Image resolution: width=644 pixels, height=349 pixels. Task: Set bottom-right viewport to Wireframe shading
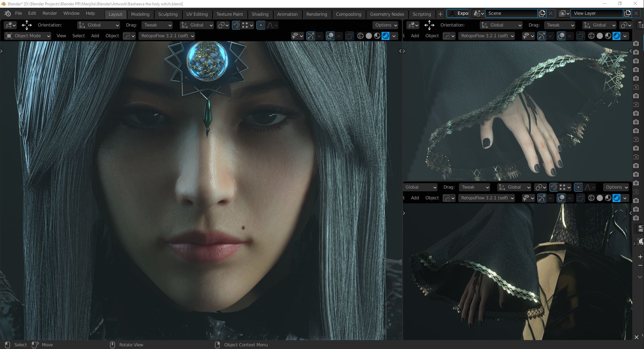pos(591,198)
